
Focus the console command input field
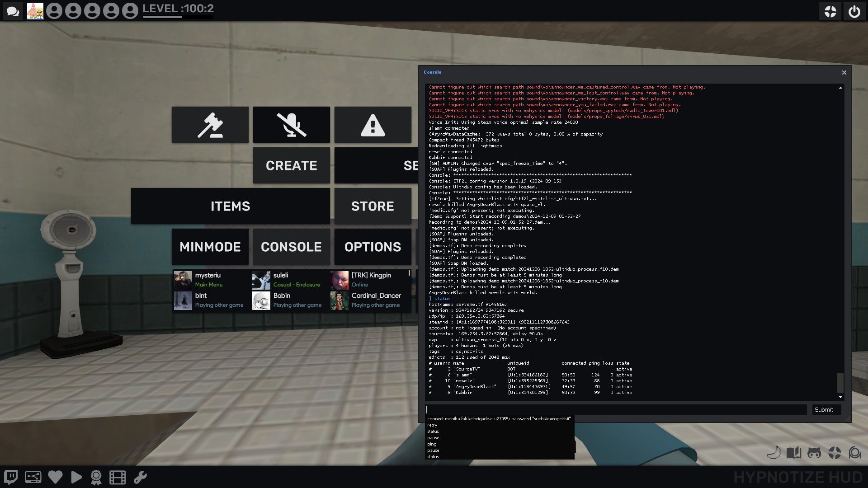(x=616, y=410)
